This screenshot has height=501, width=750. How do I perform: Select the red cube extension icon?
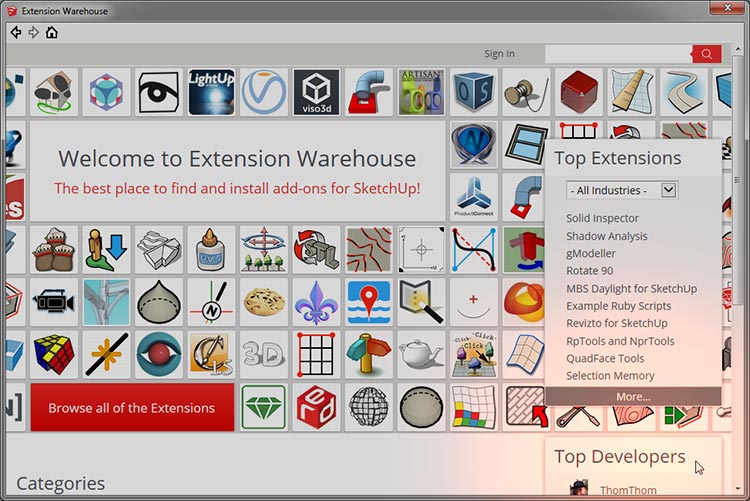579,92
